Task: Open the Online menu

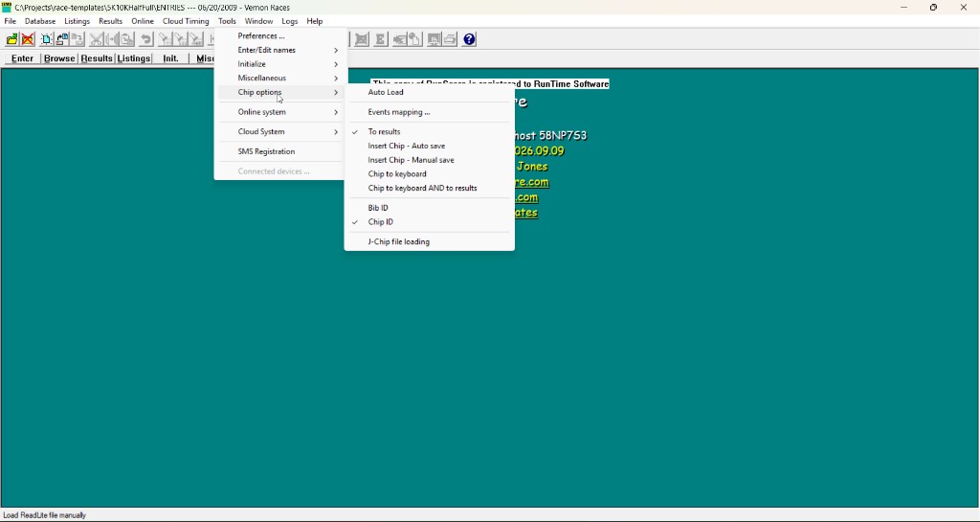Action: click(143, 21)
